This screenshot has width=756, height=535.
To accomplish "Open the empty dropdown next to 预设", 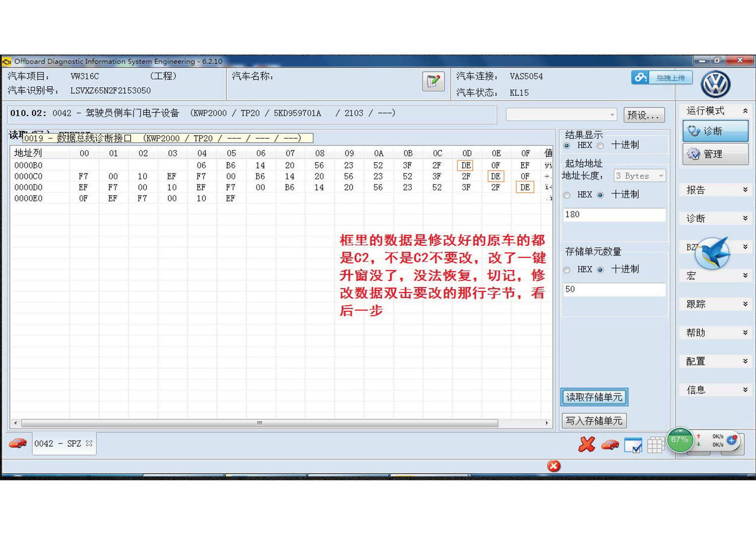I will [x=561, y=115].
